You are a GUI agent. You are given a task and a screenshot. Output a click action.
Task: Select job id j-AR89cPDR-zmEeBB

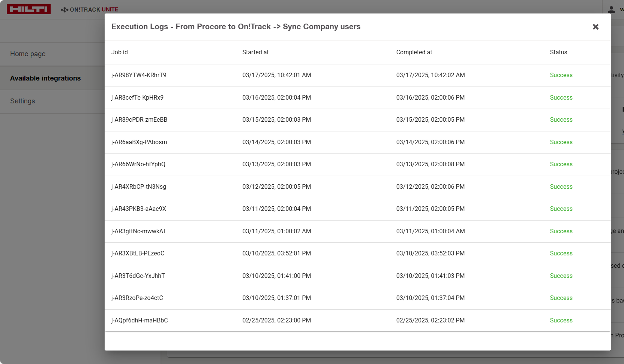click(139, 120)
